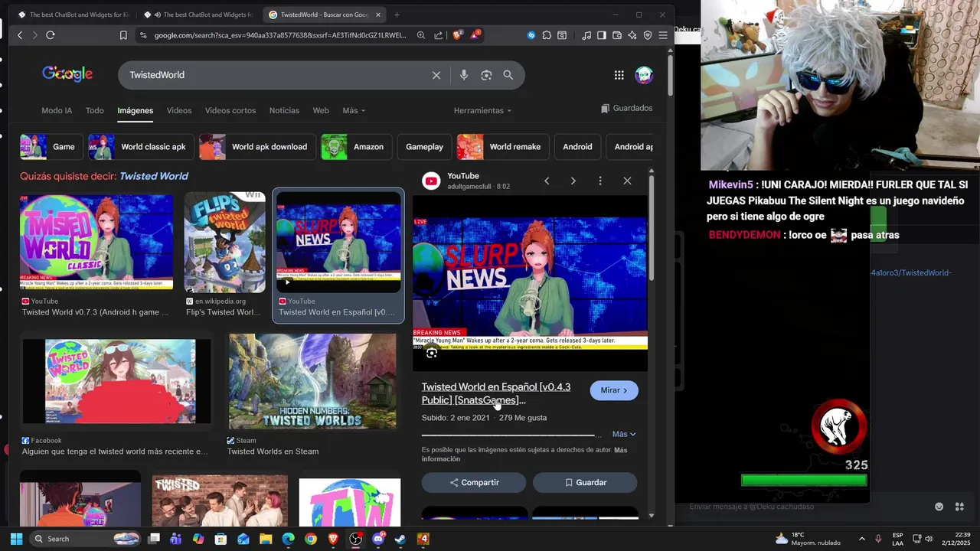Switch to the Videos tab

click(x=179, y=110)
